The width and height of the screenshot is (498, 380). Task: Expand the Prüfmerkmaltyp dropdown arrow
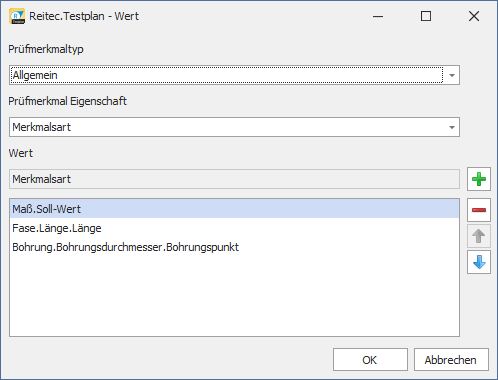[x=452, y=75]
